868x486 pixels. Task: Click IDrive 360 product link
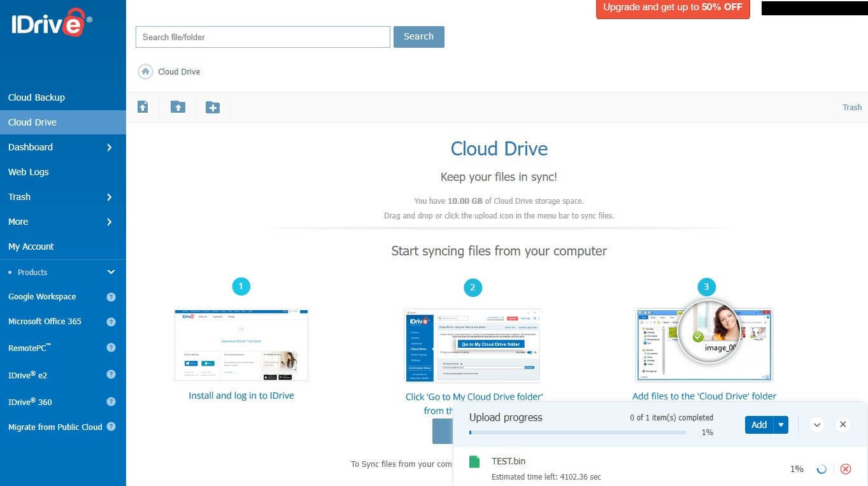[30, 402]
